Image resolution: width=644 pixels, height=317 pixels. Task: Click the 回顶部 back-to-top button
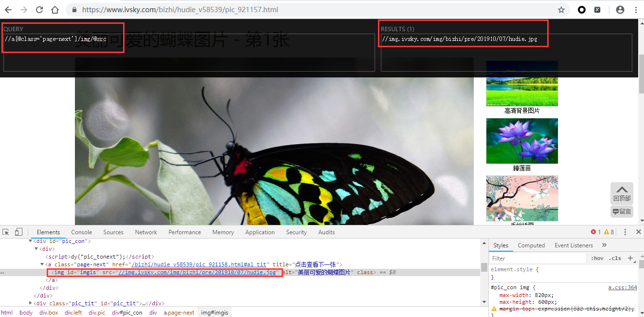point(622,193)
